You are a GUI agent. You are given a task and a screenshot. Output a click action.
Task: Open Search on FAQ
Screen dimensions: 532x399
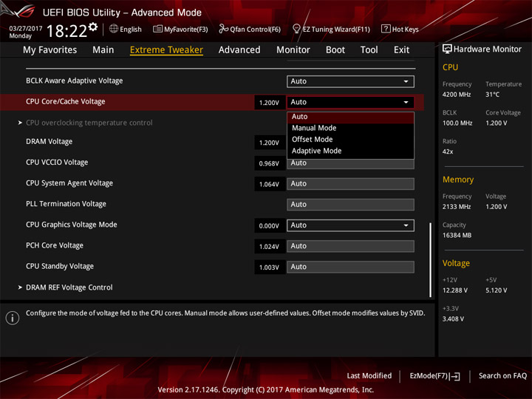click(x=502, y=376)
